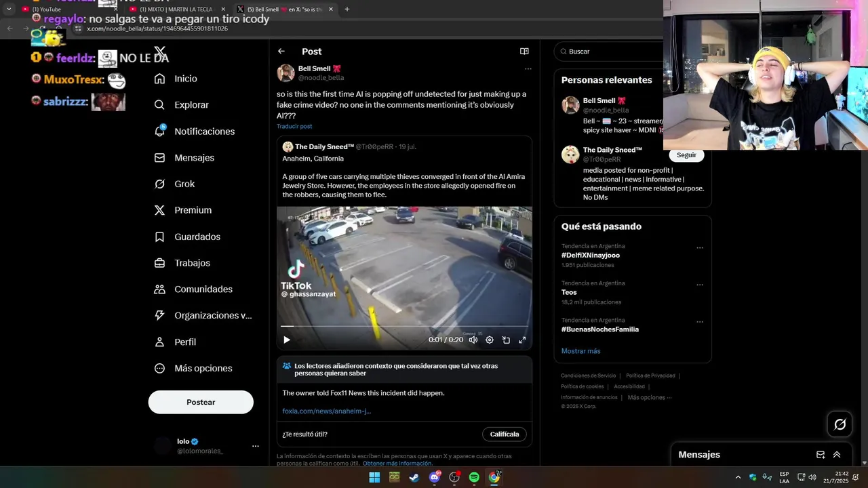The width and height of the screenshot is (868, 488).
Task: Open #DelfiXNinayjooo trend options dots
Action: (x=700, y=248)
